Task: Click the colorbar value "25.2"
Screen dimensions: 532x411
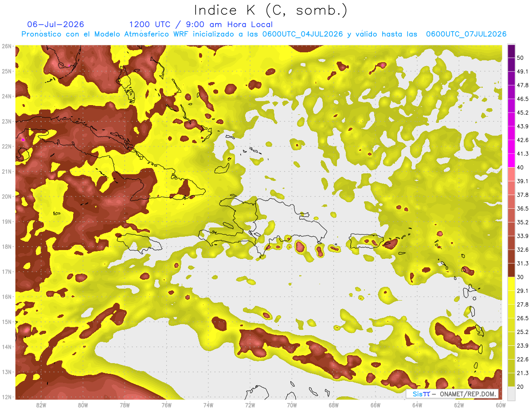Action: coord(523,332)
